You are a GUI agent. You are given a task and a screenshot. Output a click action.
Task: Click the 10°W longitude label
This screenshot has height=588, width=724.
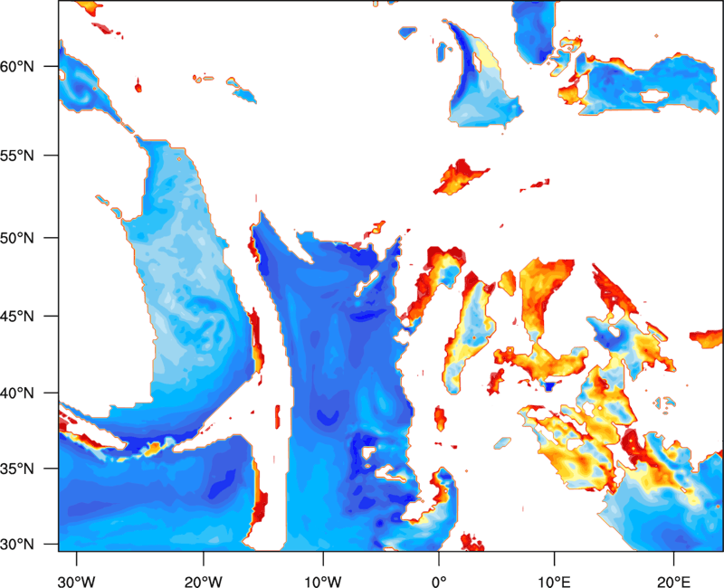[x=323, y=582]
